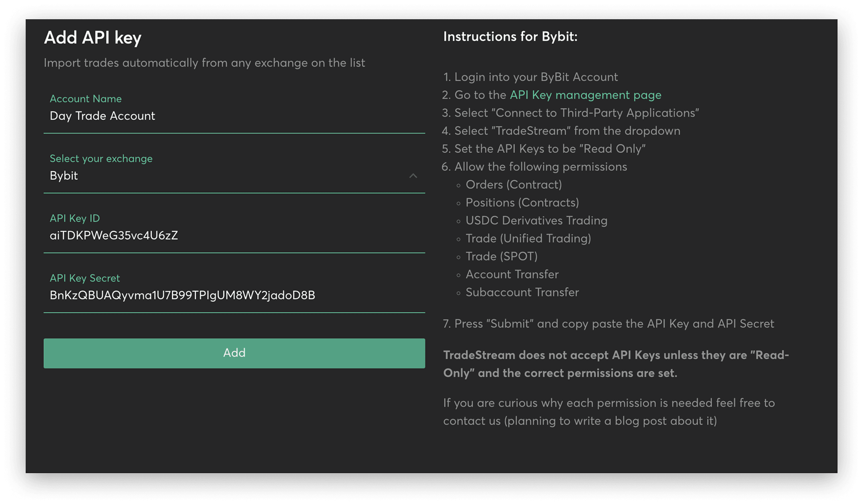The height and width of the screenshot is (504, 862).
Task: Select the 'Add API key' heading
Action: tap(93, 38)
